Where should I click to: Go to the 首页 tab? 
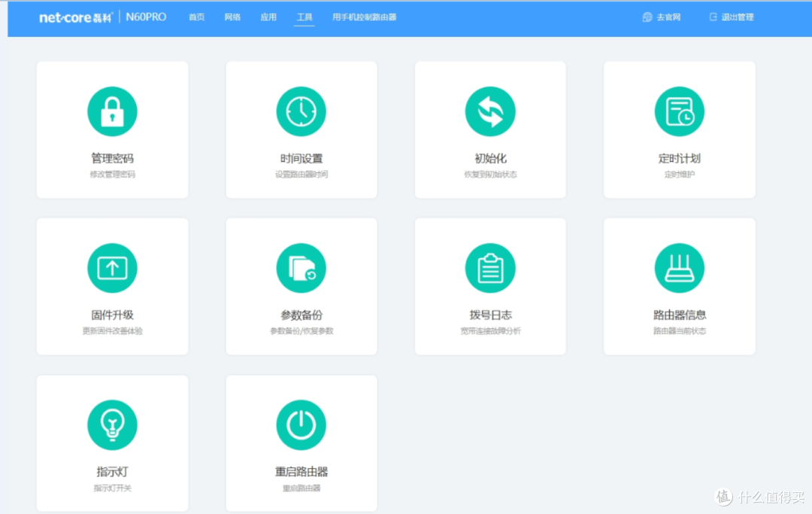pos(196,17)
